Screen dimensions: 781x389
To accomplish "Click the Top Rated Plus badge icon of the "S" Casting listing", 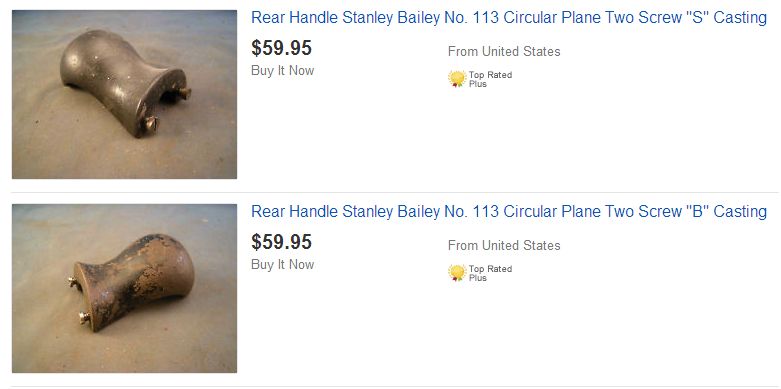I will tap(457, 79).
